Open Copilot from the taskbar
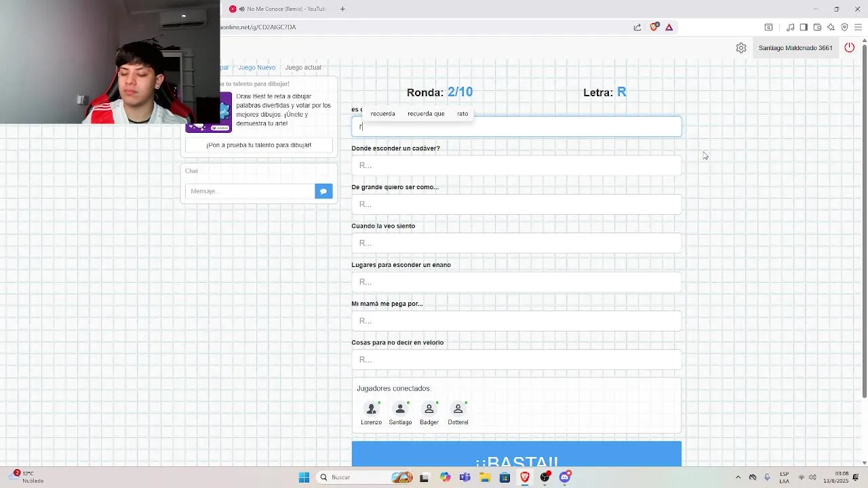 tap(445, 477)
